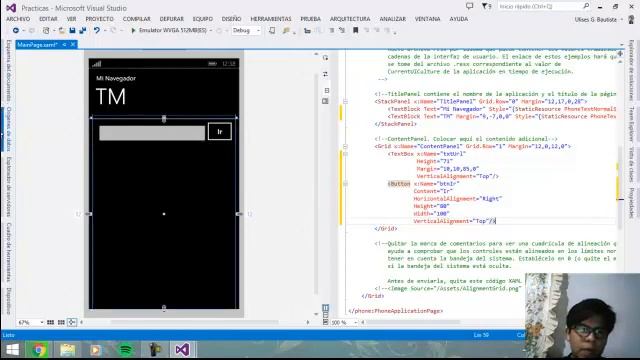The width and height of the screenshot is (640, 360).
Task: Open the Explorador de soluciones side tab
Action: [631, 70]
